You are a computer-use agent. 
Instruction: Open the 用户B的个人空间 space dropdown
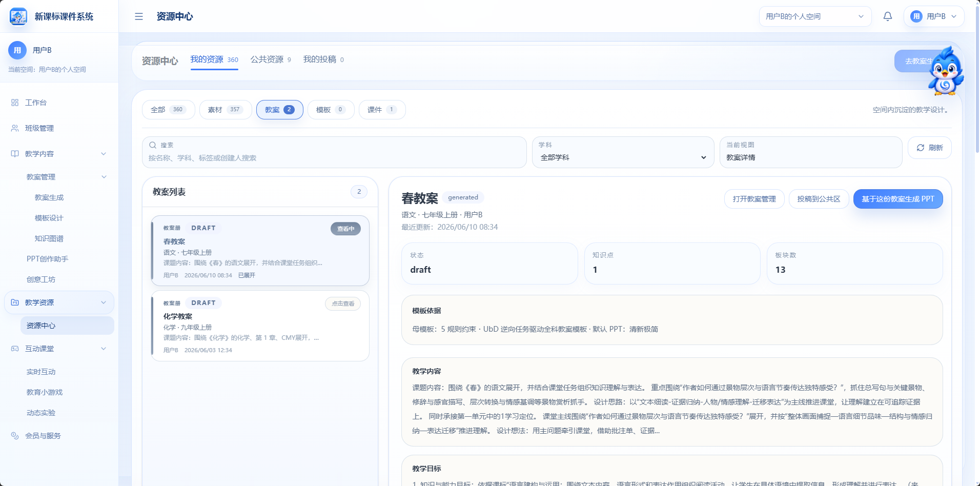point(815,16)
